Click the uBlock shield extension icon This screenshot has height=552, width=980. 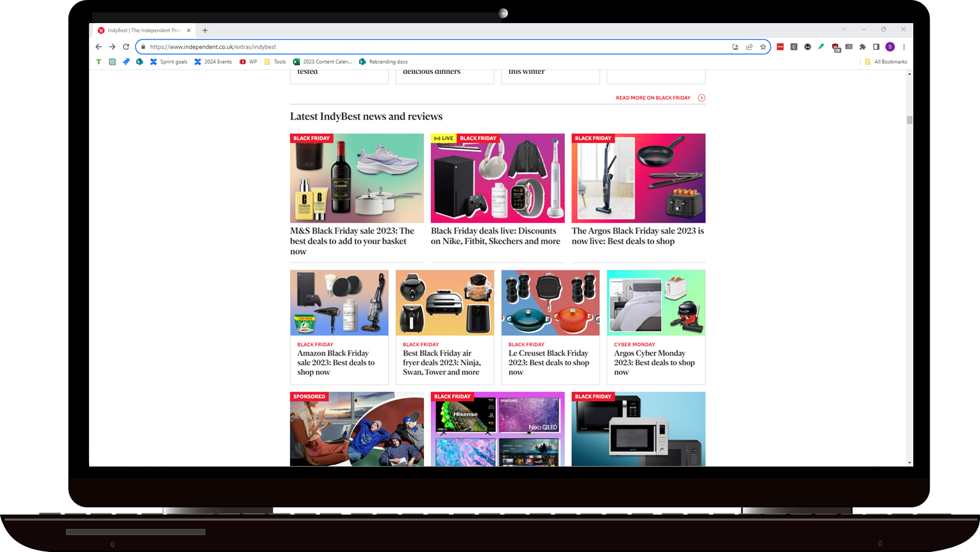[x=835, y=47]
